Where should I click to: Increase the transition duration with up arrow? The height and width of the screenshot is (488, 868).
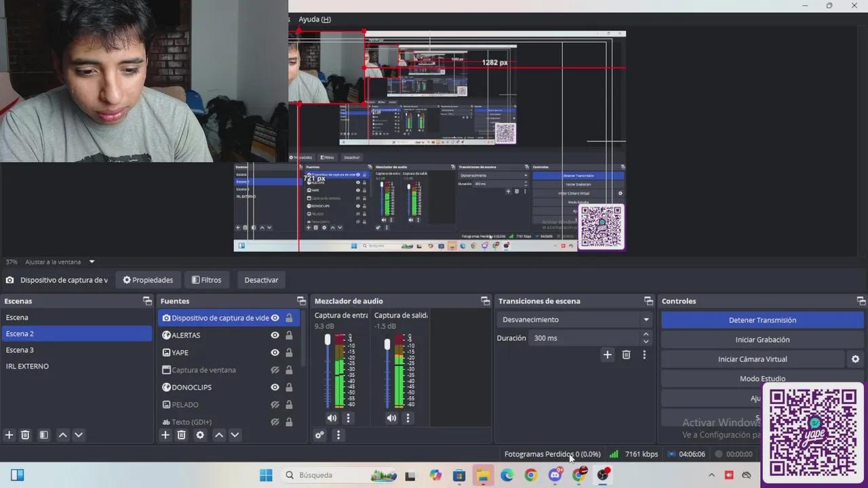point(646,334)
